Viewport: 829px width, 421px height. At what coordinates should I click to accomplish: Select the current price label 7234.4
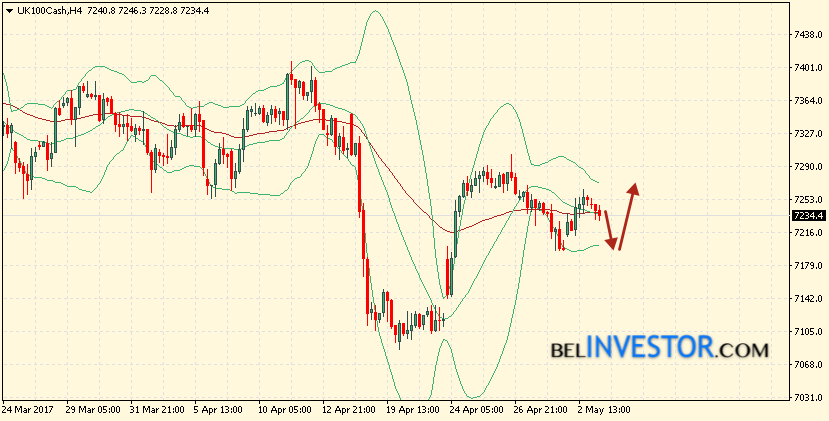808,216
